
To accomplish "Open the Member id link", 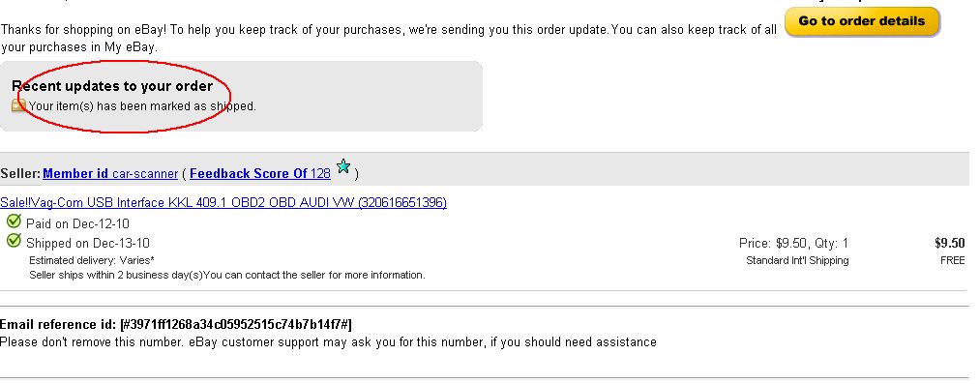I will 75,173.
